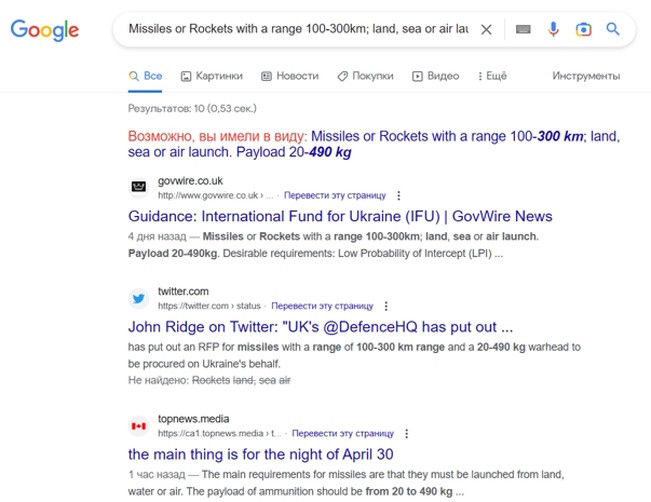Open the three-dot menu for topnews.media result
This screenshot has height=502, width=651.
(406, 434)
